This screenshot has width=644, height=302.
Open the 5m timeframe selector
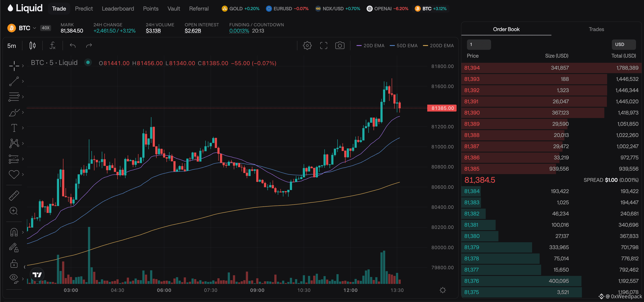click(x=11, y=46)
